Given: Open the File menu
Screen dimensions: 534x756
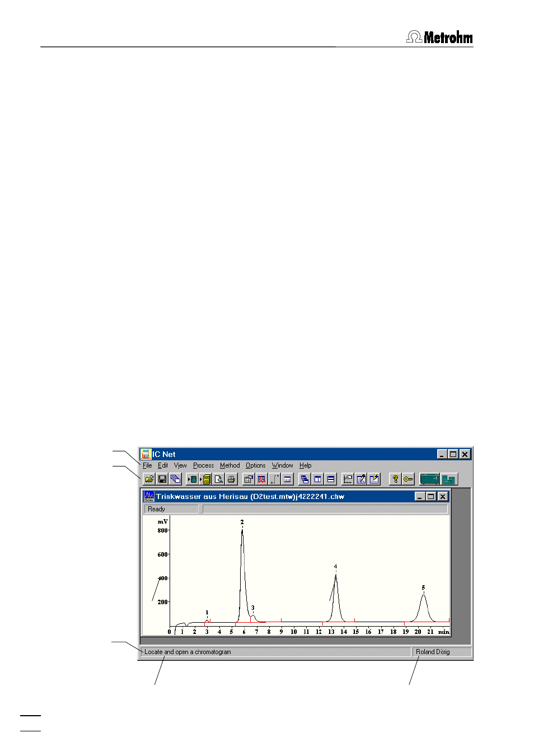Looking at the screenshot, I should pyautogui.click(x=147, y=465).
